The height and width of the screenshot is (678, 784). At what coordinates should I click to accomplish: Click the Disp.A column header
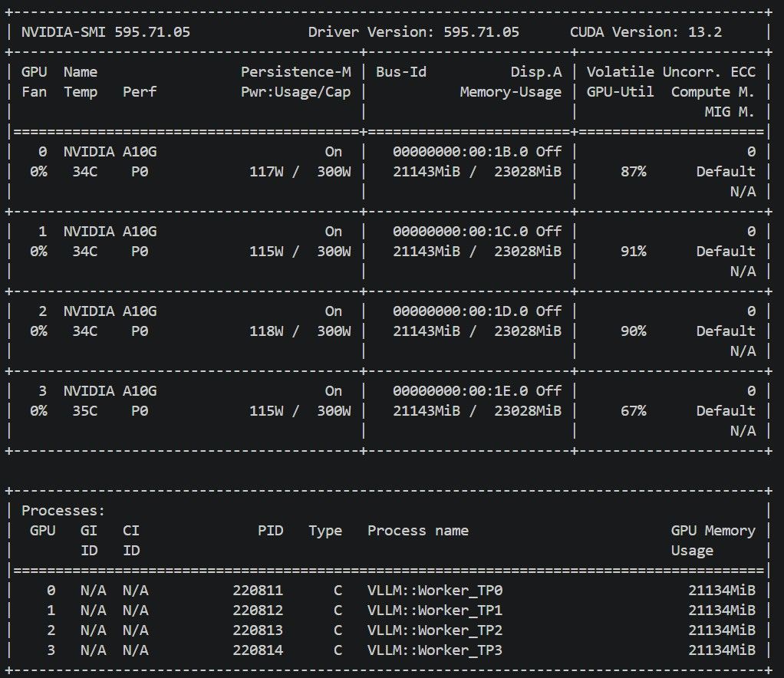(x=536, y=72)
